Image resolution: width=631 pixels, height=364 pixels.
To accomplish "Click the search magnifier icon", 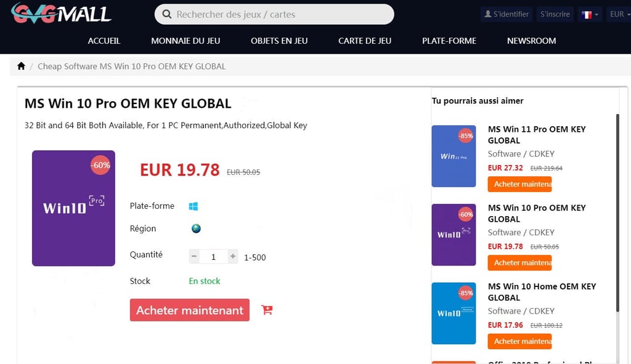I will [167, 15].
